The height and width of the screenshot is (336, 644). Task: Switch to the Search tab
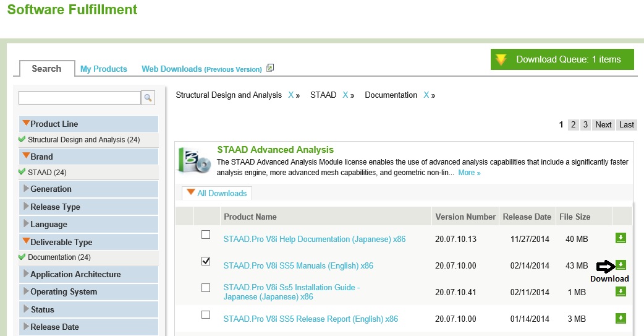(x=46, y=69)
